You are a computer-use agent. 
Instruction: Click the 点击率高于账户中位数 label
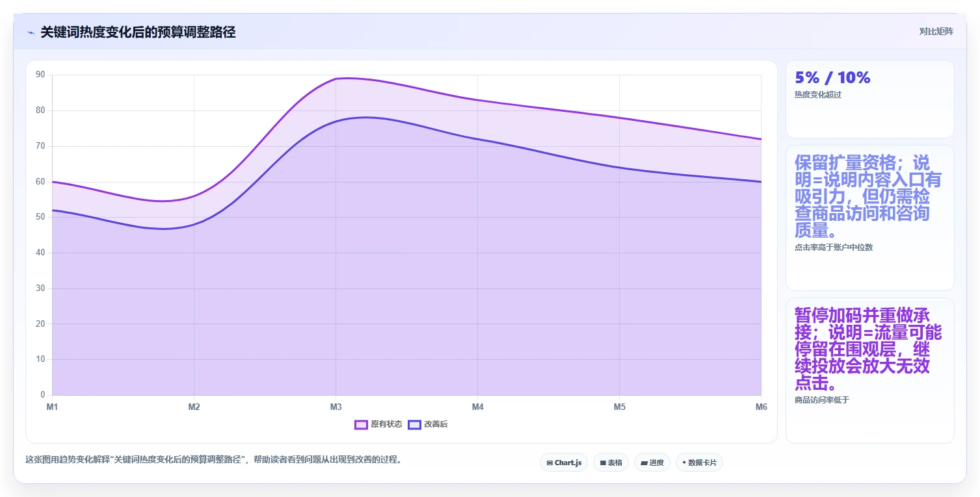(834, 248)
